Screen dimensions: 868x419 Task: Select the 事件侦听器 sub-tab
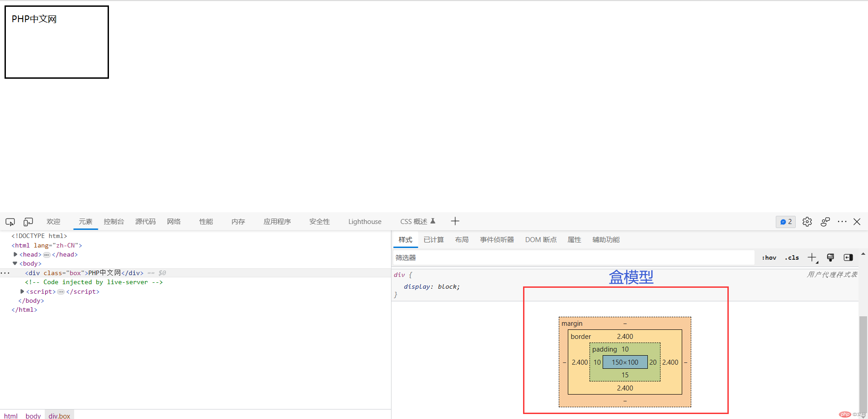pyautogui.click(x=497, y=240)
